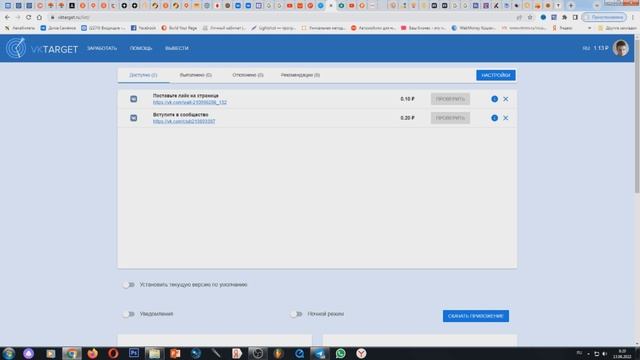Click VK icon of the like task
This screenshot has height=360, width=640.
pos(133,99)
